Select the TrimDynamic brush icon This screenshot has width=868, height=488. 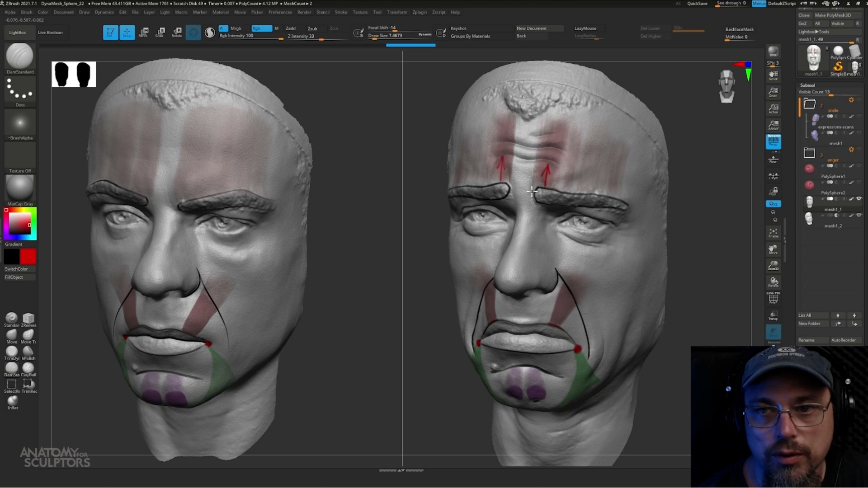[x=12, y=353]
